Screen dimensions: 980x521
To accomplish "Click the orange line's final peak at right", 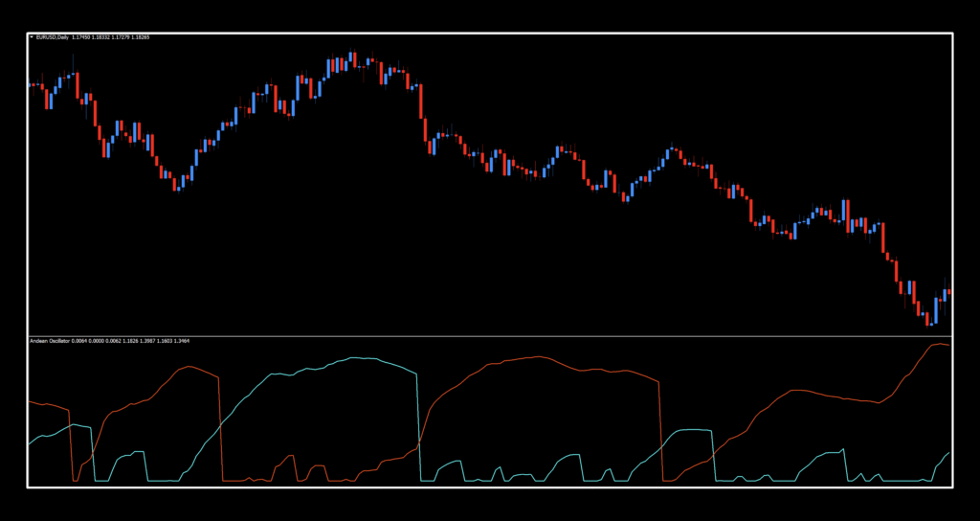I will (939, 343).
